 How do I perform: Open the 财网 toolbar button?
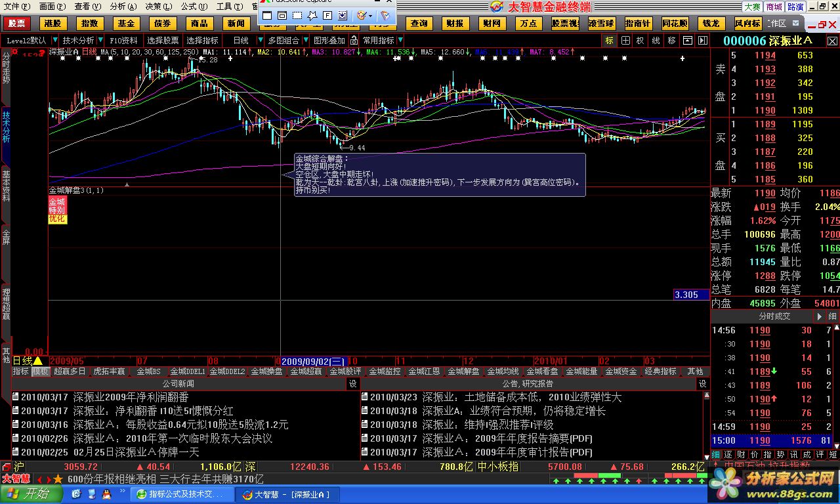(491, 24)
